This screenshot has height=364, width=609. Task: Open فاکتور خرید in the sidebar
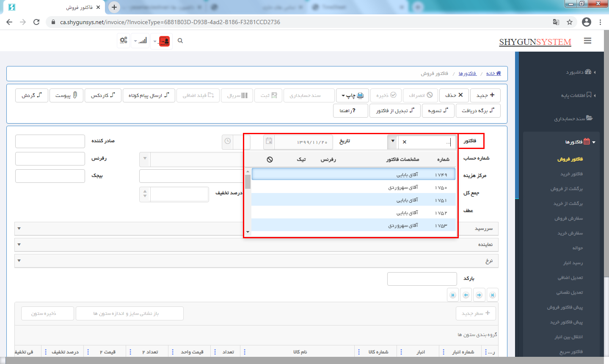click(571, 174)
